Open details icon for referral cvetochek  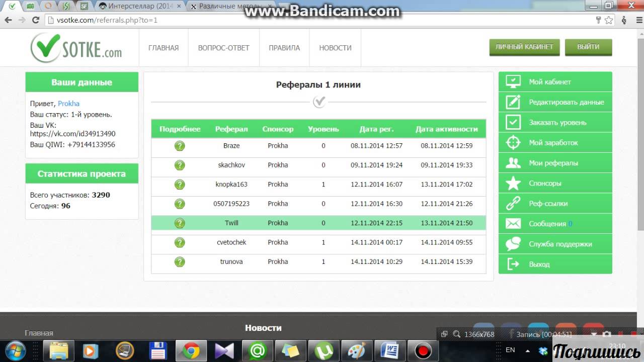coord(180,242)
